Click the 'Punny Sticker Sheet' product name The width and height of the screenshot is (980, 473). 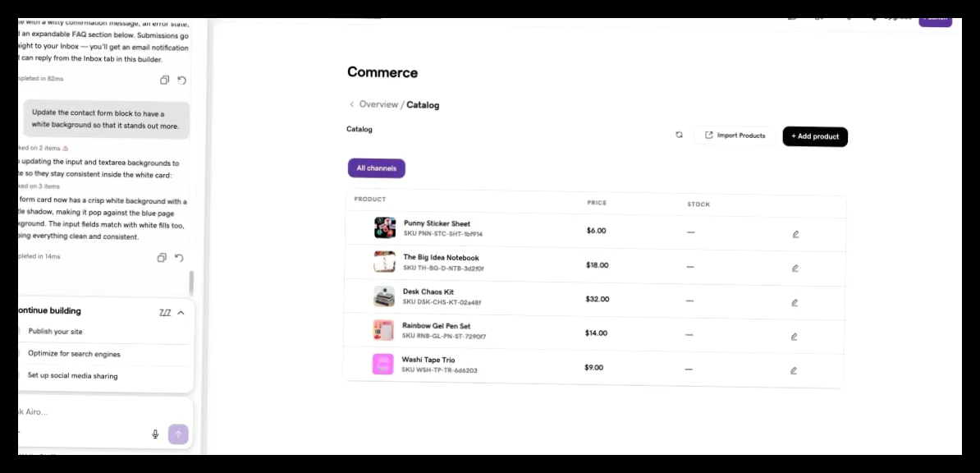pyautogui.click(x=437, y=223)
